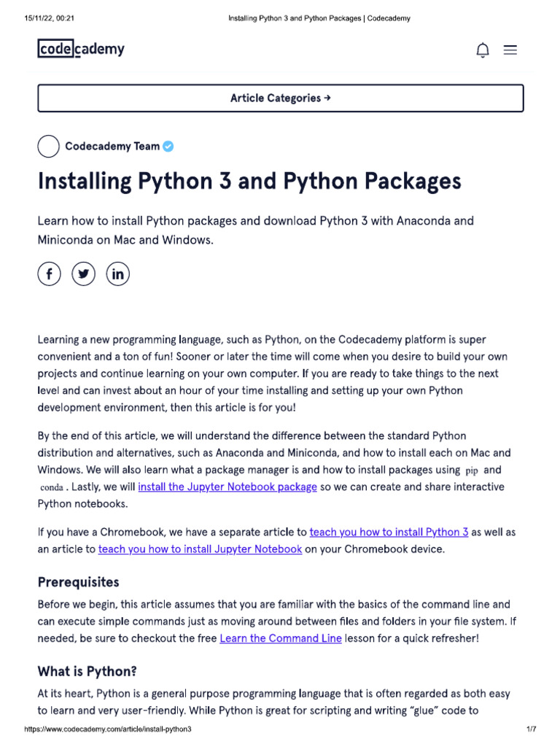Image resolution: width=560 pixels, height=747 pixels.
Task: Click the page header title text
Action: pos(314,18)
